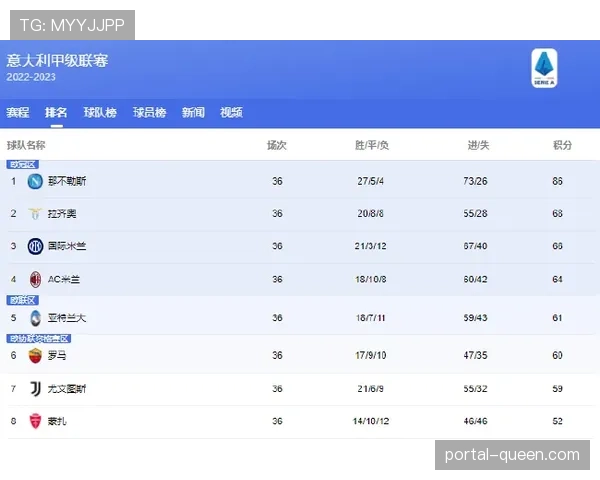This screenshot has height=480, width=600.
Task: Switch to the 排名 tab
Action: 56,113
